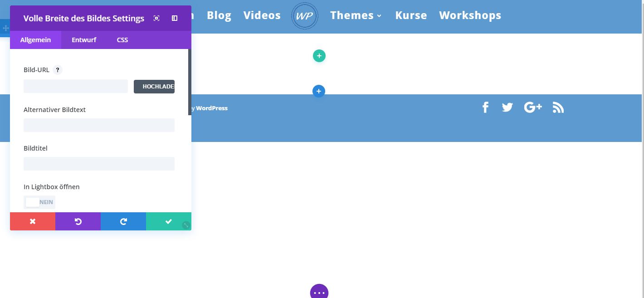Expand the Themes dropdown menu
Screen dimensions: 644x298
[x=356, y=15]
